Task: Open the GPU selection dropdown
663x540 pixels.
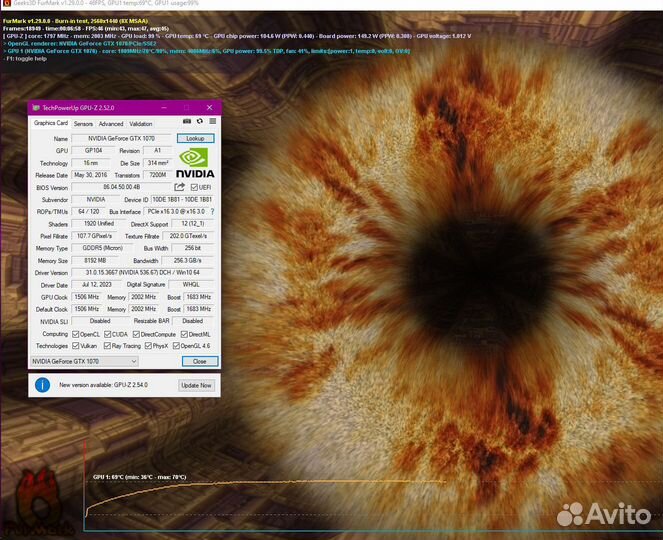Action: (x=84, y=361)
